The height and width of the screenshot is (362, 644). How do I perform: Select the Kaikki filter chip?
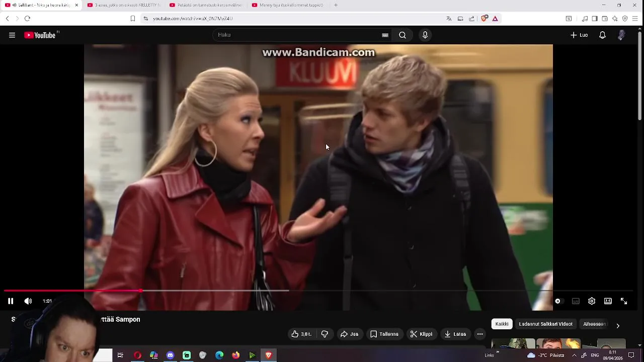502,324
